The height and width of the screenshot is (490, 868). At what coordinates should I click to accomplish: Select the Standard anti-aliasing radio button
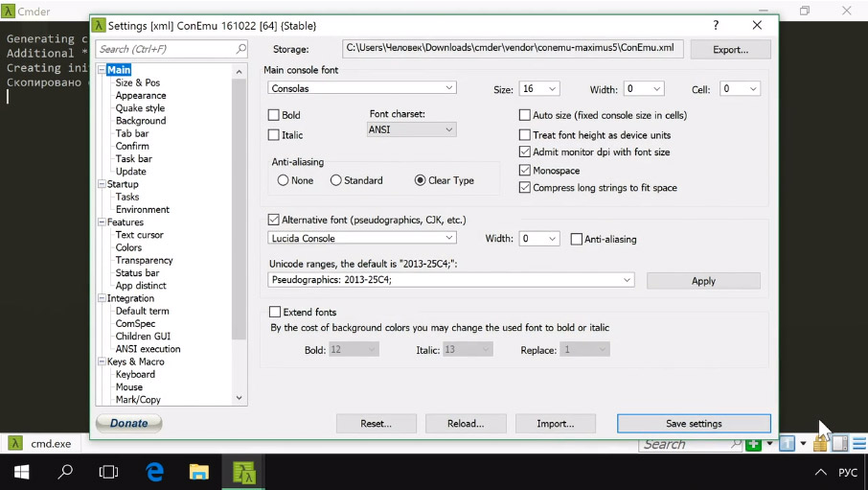[336, 180]
